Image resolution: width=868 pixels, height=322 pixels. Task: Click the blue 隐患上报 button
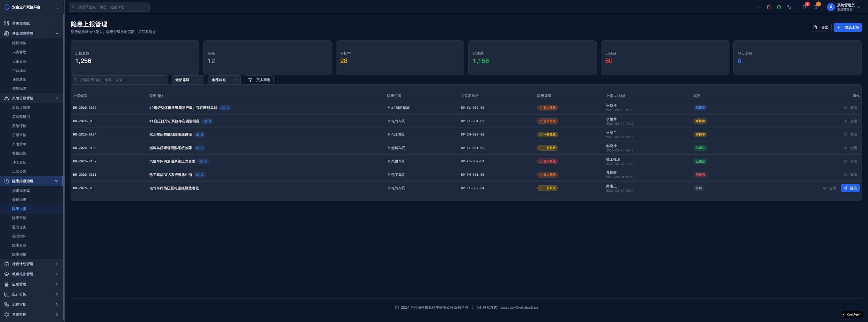pos(848,27)
